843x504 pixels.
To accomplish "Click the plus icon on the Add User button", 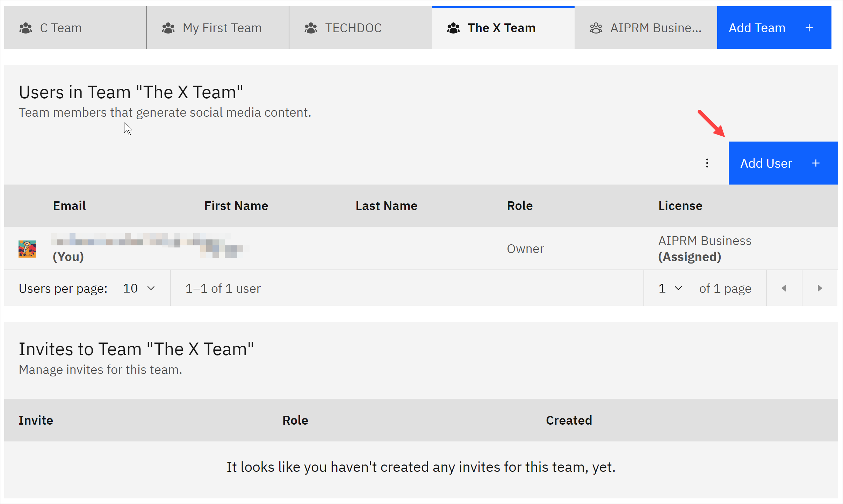I will pos(816,163).
